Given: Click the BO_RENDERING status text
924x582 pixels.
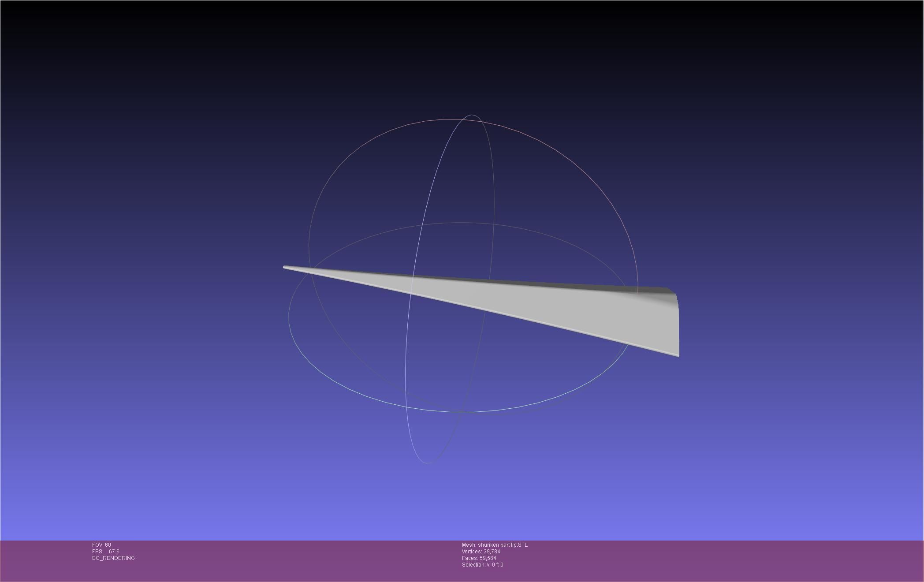Looking at the screenshot, I should click(x=113, y=558).
